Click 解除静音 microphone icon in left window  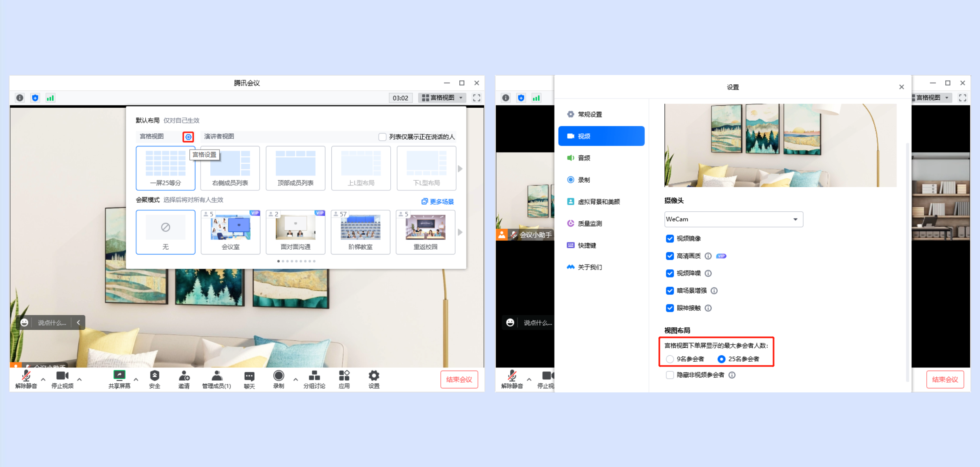[x=26, y=376]
